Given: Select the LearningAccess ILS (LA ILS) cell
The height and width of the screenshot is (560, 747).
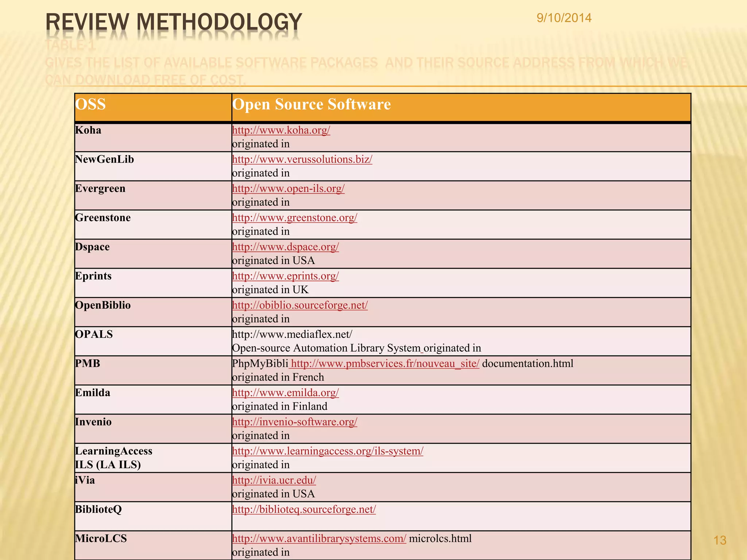Looking at the screenshot, I should coord(153,458).
